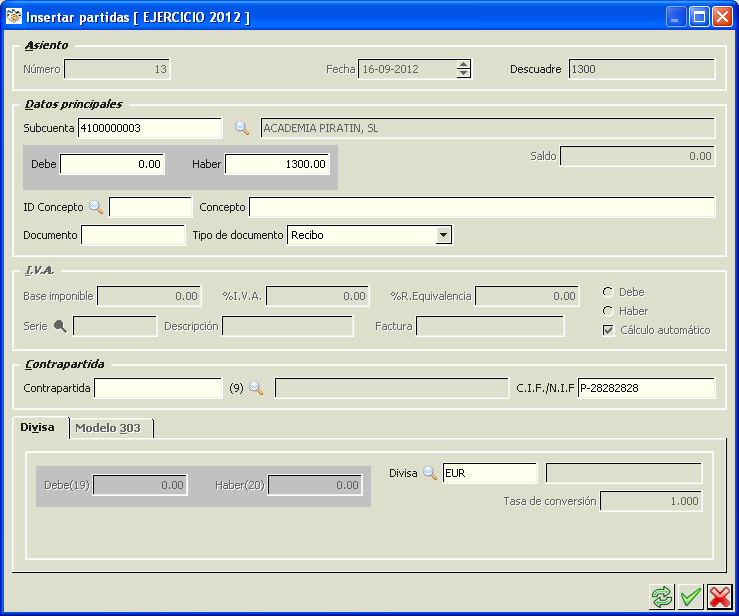Select the Haber radio button in I.V.A.
The height and width of the screenshot is (616, 739).
(x=608, y=311)
